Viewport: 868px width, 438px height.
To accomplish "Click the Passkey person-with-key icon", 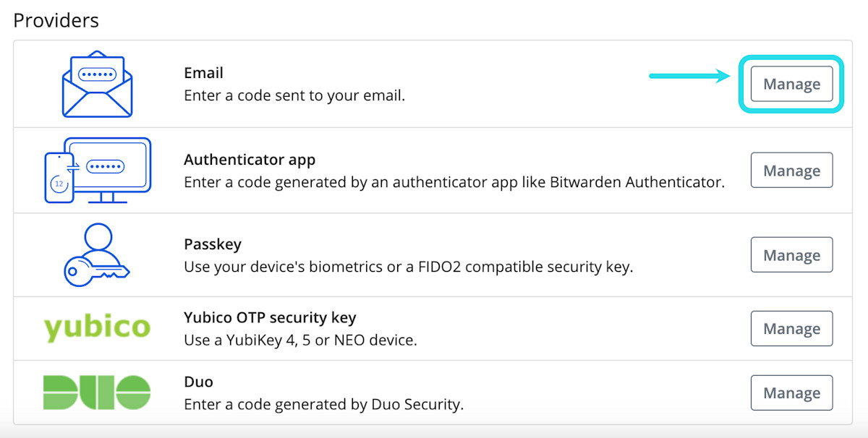I will pos(96,255).
